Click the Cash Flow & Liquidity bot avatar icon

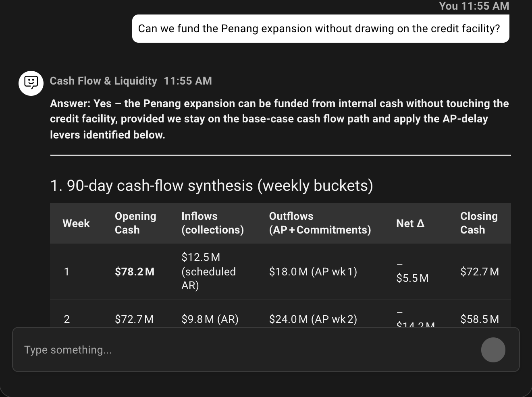[31, 83]
